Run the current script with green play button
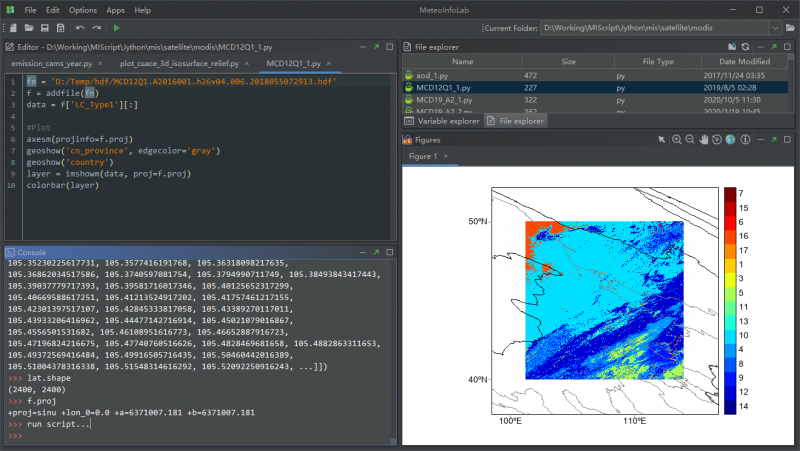The width and height of the screenshot is (800, 451). pyautogui.click(x=117, y=28)
